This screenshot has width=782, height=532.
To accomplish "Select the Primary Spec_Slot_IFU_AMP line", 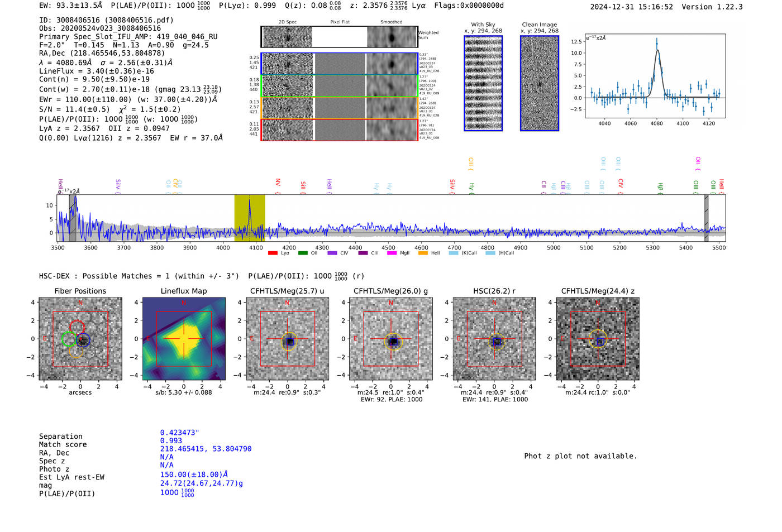I will (x=128, y=36).
